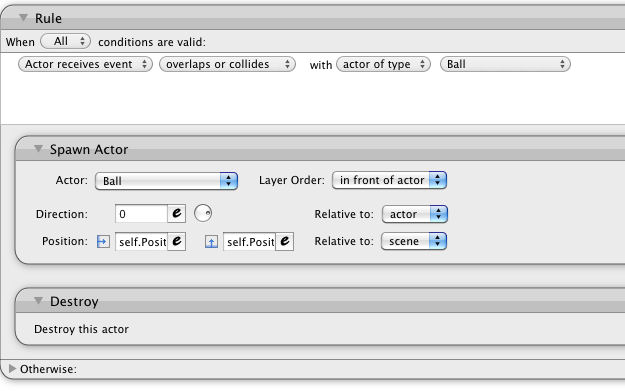625x391 pixels.
Task: Open the actor of type dropdown
Action: coord(383,64)
